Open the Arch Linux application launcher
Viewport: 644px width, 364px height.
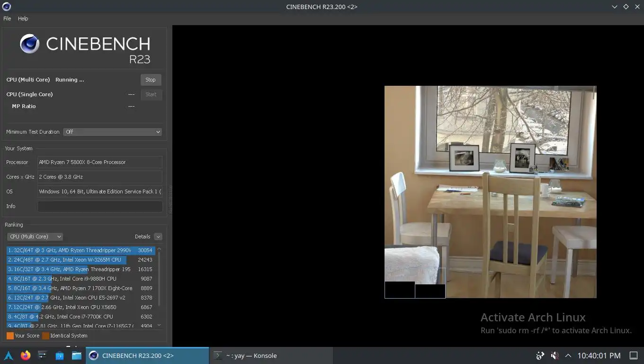point(9,355)
